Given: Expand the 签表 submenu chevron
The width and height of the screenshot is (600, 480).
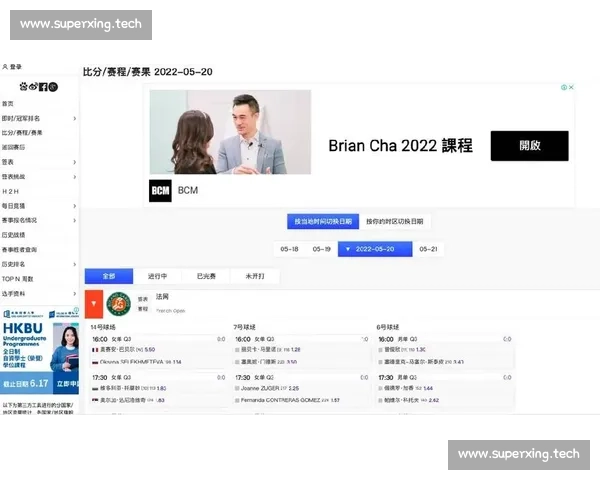Looking at the screenshot, I should click(x=75, y=162).
